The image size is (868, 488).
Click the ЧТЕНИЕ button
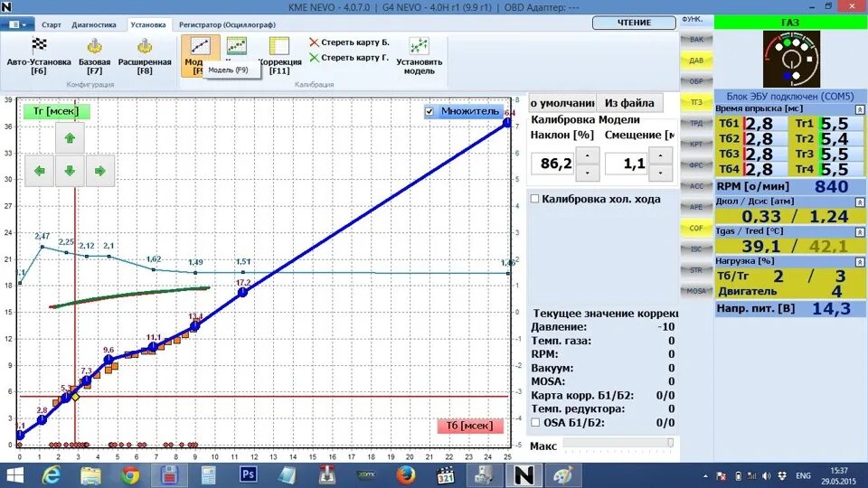(634, 23)
